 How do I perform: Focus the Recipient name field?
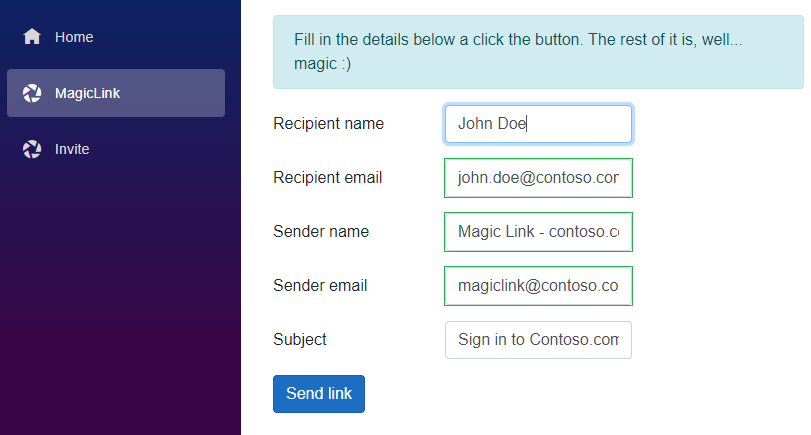click(538, 124)
